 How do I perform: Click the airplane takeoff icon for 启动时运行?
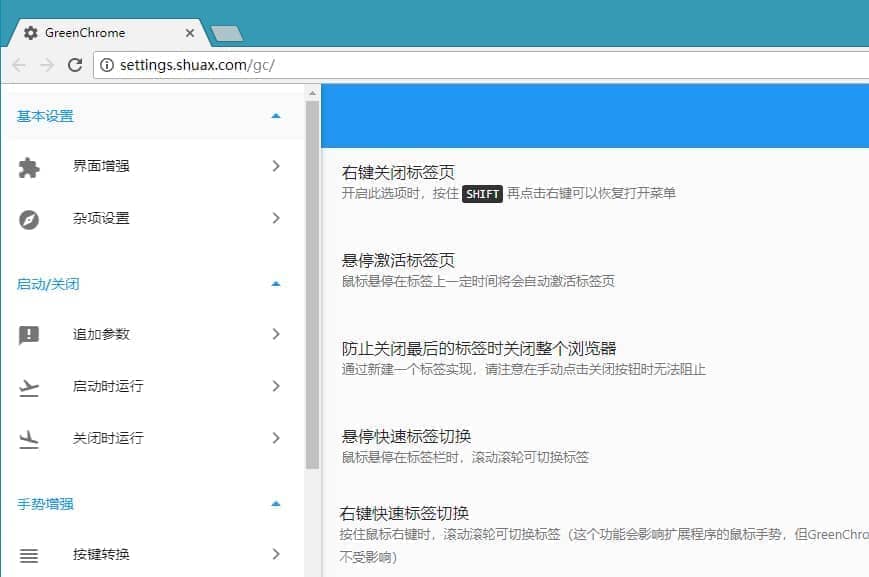click(x=29, y=387)
